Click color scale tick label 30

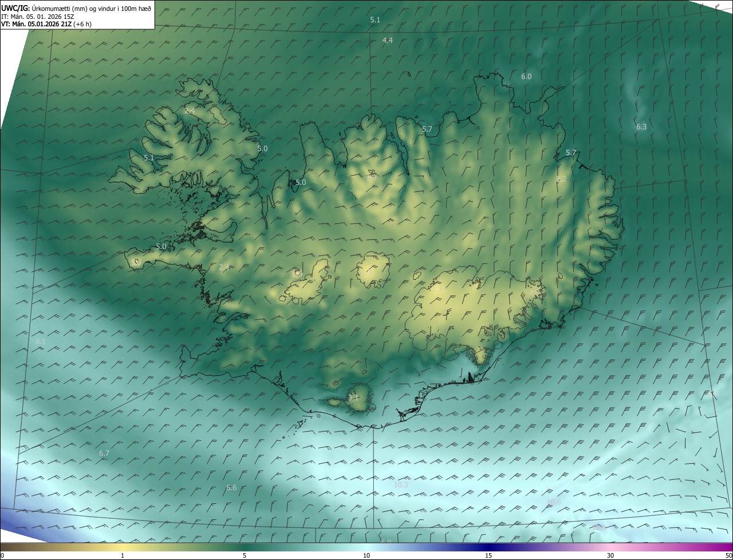click(x=610, y=555)
